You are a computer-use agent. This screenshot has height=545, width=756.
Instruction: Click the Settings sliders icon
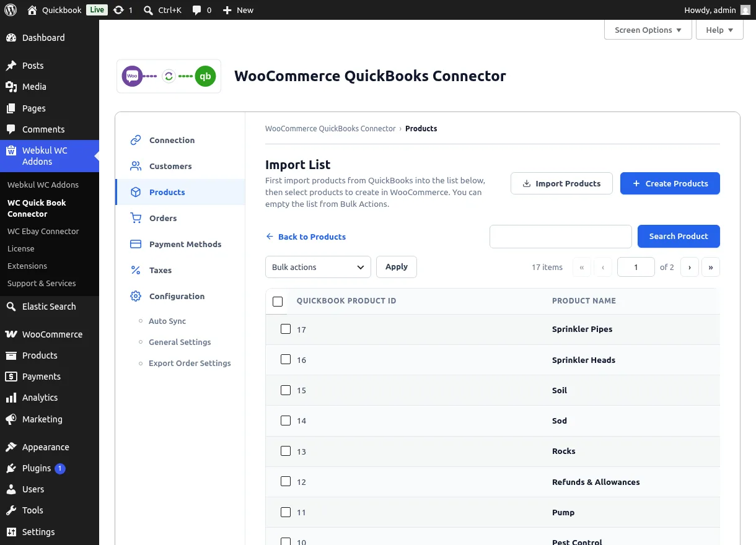(11, 532)
